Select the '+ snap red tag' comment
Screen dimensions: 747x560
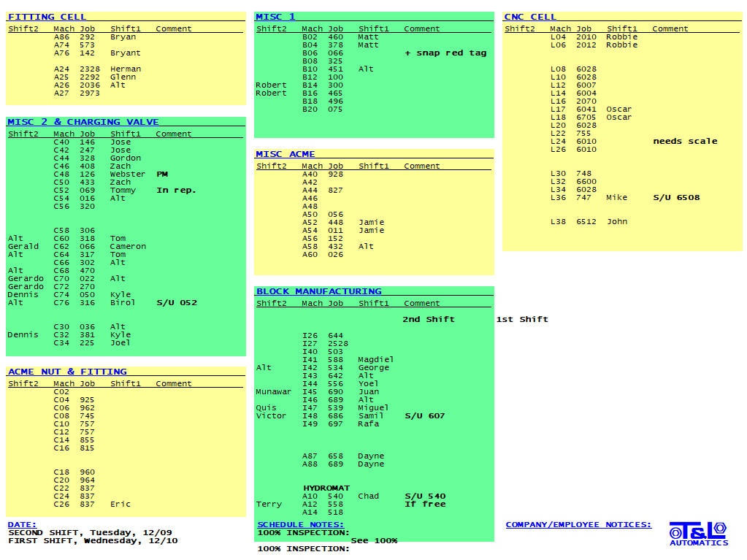[445, 53]
